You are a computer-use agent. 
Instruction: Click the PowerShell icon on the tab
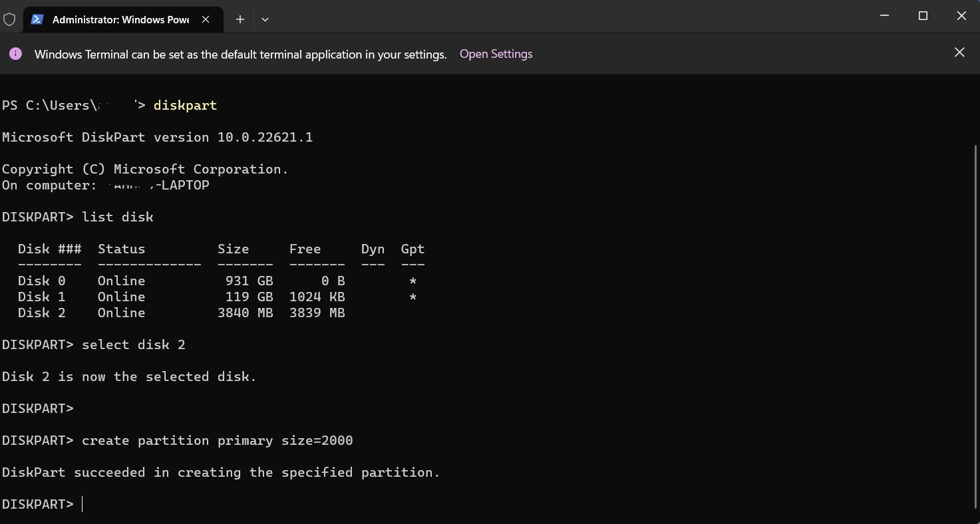38,20
